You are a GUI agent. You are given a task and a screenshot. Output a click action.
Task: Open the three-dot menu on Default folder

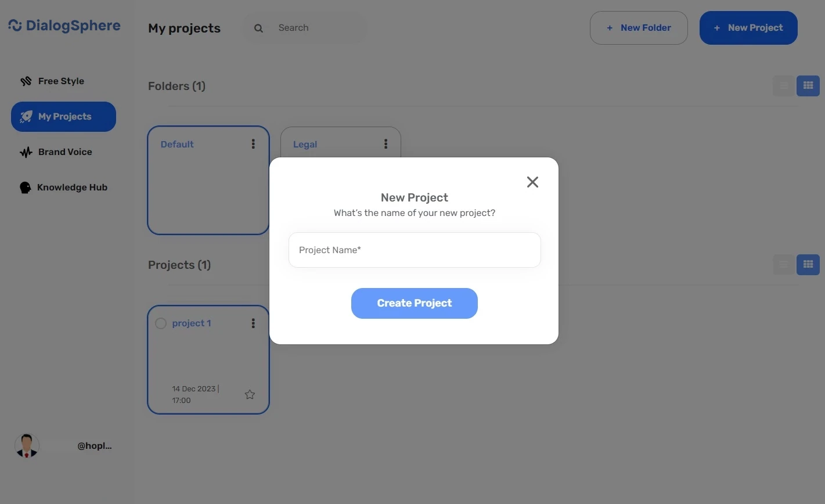pyautogui.click(x=253, y=143)
